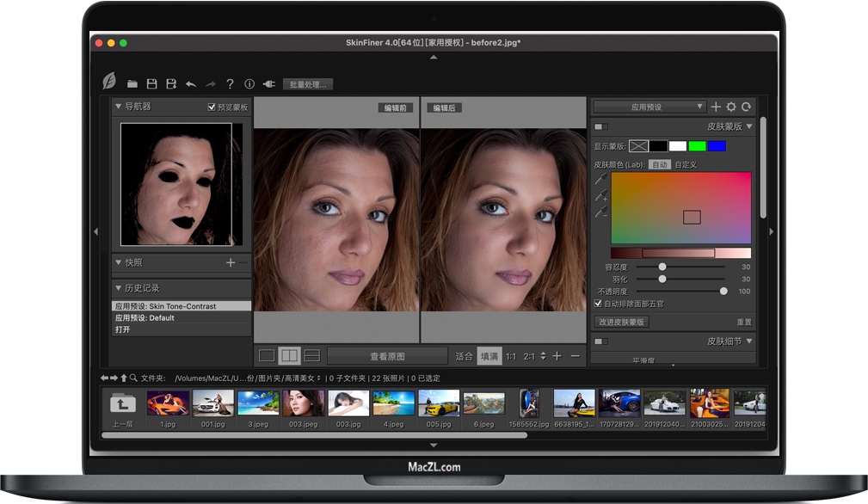Toggle the 预览蒙板 checkbox in the navigator

212,107
